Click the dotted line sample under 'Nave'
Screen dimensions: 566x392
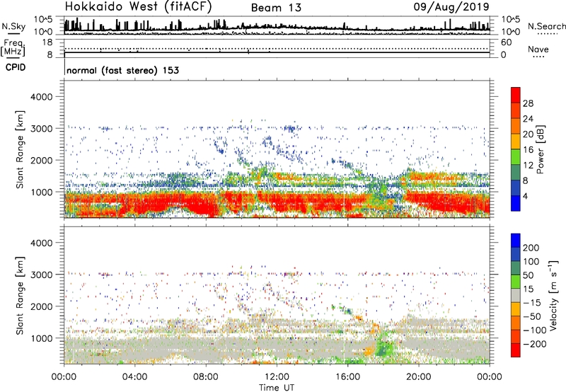click(x=538, y=57)
